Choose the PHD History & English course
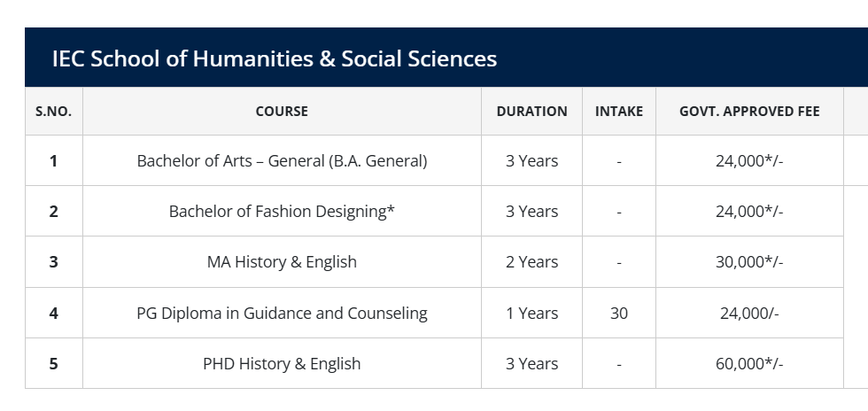The height and width of the screenshot is (411, 868). (x=282, y=364)
